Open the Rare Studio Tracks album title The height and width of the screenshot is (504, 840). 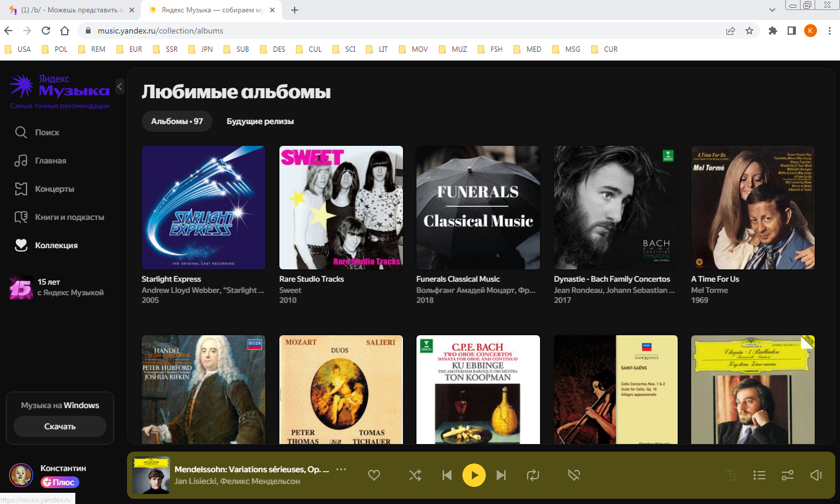tap(312, 279)
